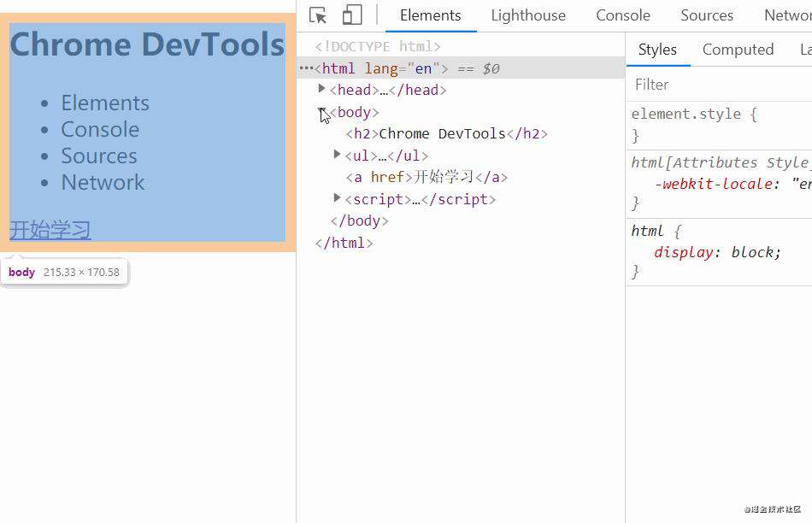Image resolution: width=812 pixels, height=523 pixels.
Task: Click the block property value
Action: tap(752, 252)
